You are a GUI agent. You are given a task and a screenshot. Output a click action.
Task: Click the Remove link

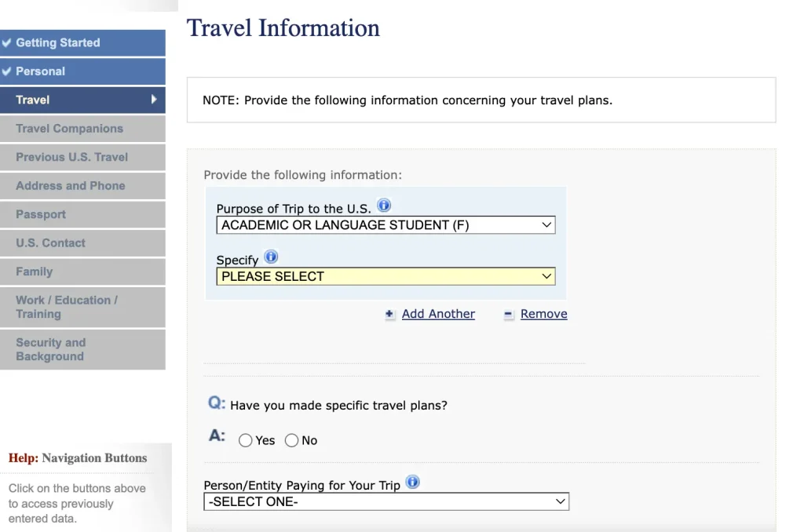point(543,314)
